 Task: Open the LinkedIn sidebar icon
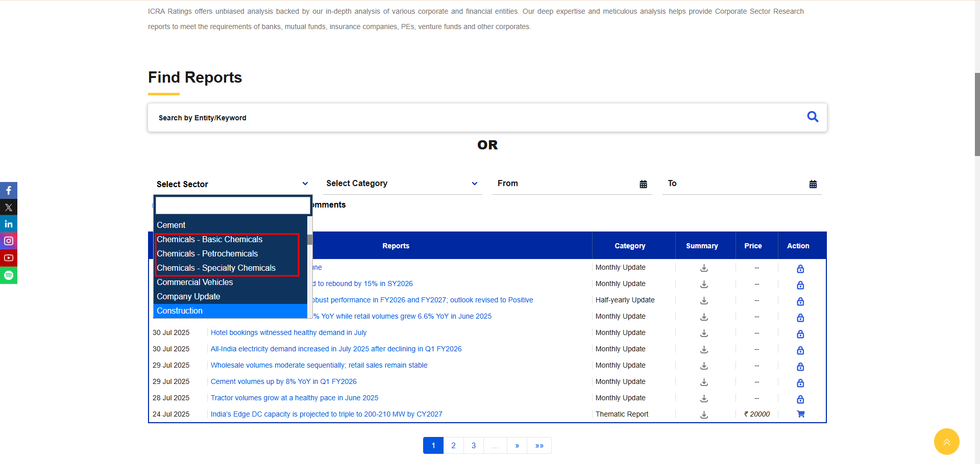(9, 224)
